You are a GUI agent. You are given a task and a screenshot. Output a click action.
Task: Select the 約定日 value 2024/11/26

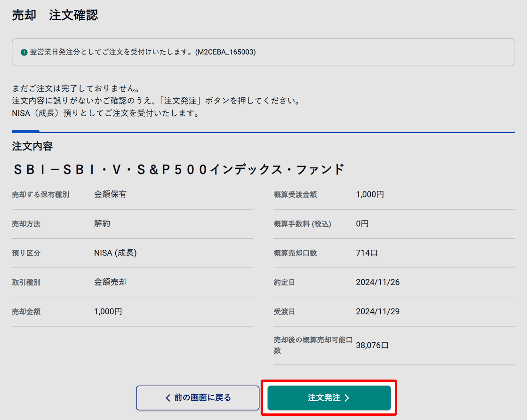(378, 282)
